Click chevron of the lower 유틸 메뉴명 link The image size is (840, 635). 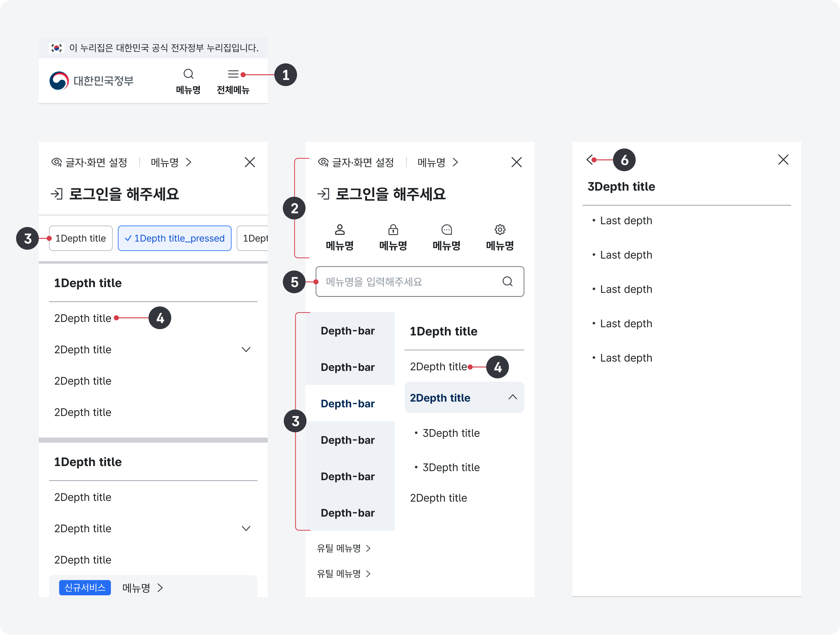coord(368,574)
